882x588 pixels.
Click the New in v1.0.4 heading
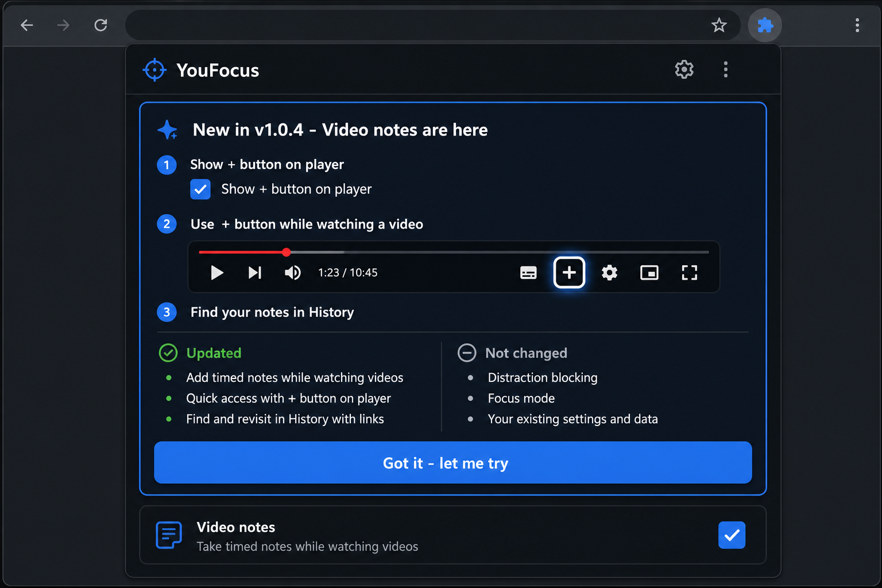(x=340, y=130)
